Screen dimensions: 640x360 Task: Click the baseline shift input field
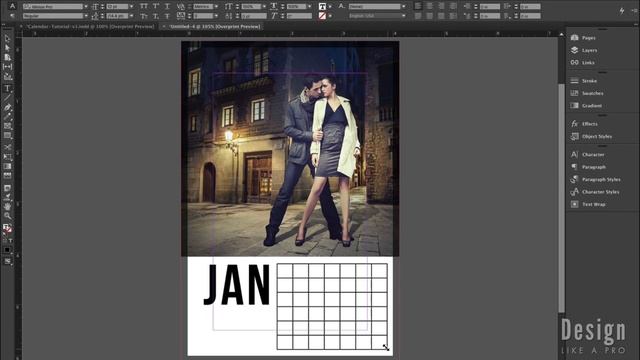point(253,16)
